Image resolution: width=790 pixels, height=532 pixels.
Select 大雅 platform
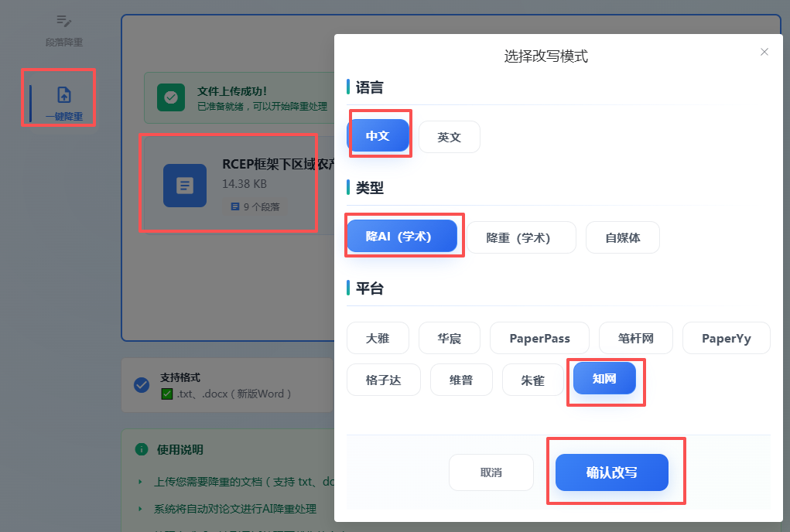pos(378,338)
